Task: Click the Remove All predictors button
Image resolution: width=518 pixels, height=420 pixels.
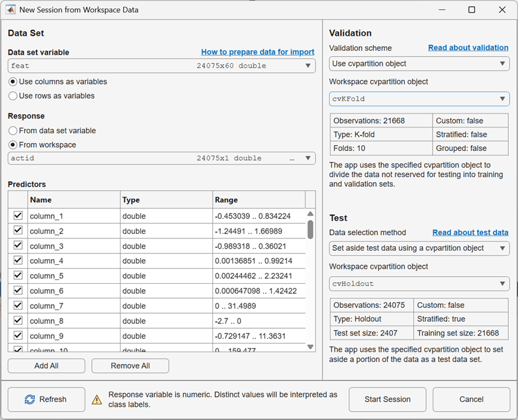Action: (130, 366)
